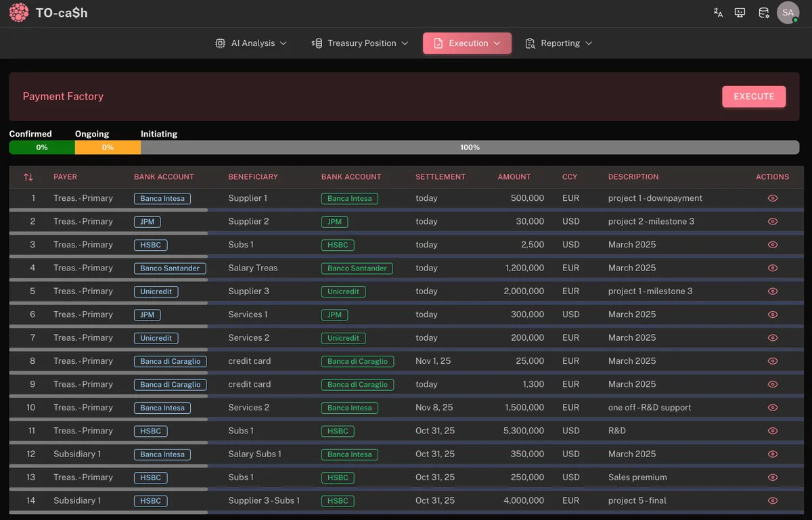
Task: Open the Reporting menu item
Action: coord(559,43)
